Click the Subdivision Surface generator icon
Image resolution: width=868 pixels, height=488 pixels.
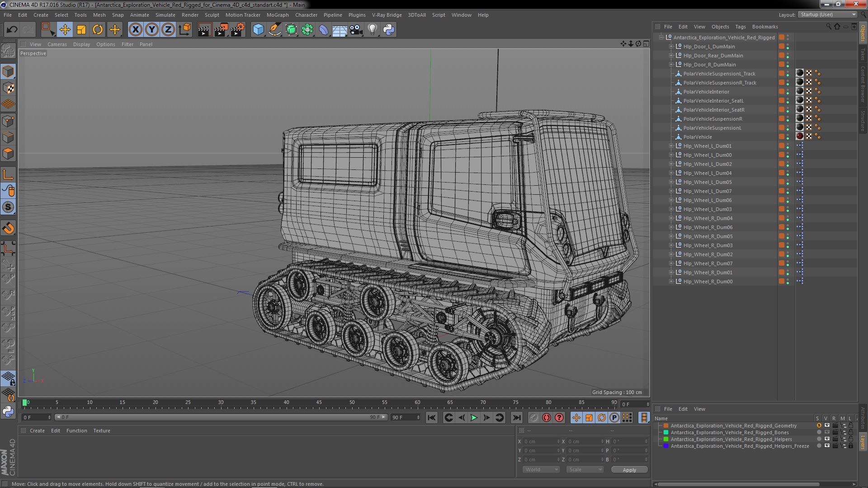point(291,30)
